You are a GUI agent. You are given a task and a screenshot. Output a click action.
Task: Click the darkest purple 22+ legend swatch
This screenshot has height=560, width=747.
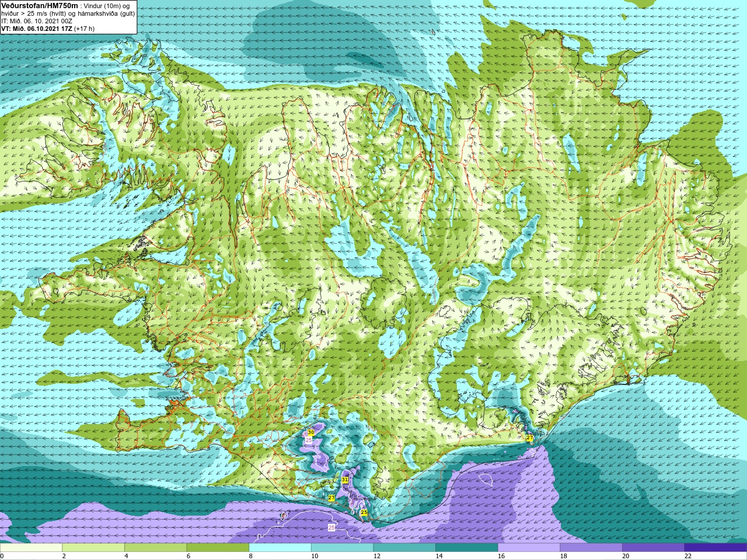pos(715,548)
